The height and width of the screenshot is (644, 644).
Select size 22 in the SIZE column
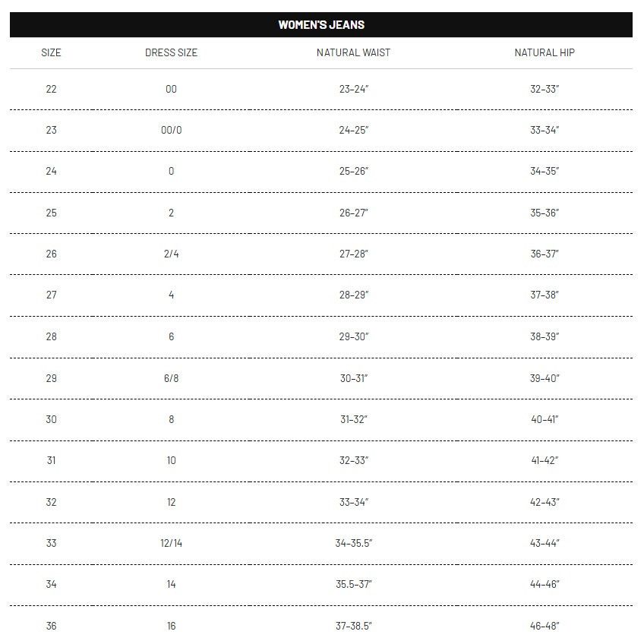coord(51,89)
